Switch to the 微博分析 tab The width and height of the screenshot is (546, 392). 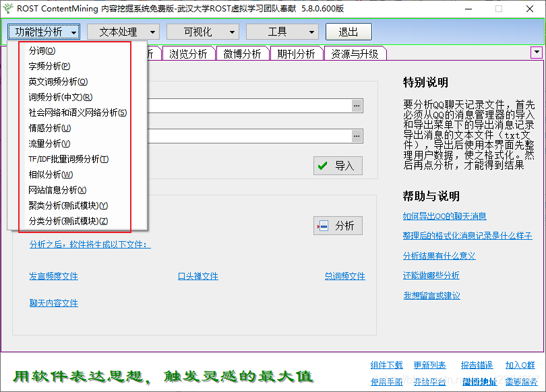pos(243,54)
